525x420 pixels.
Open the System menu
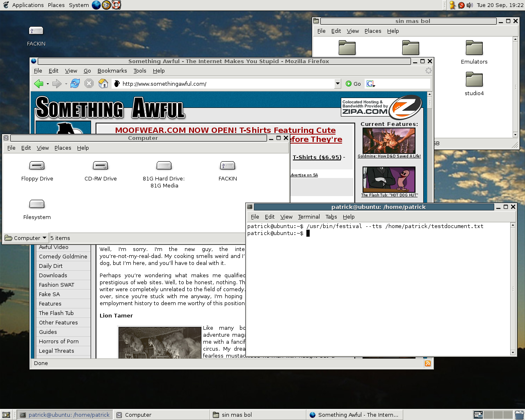pos(79,5)
